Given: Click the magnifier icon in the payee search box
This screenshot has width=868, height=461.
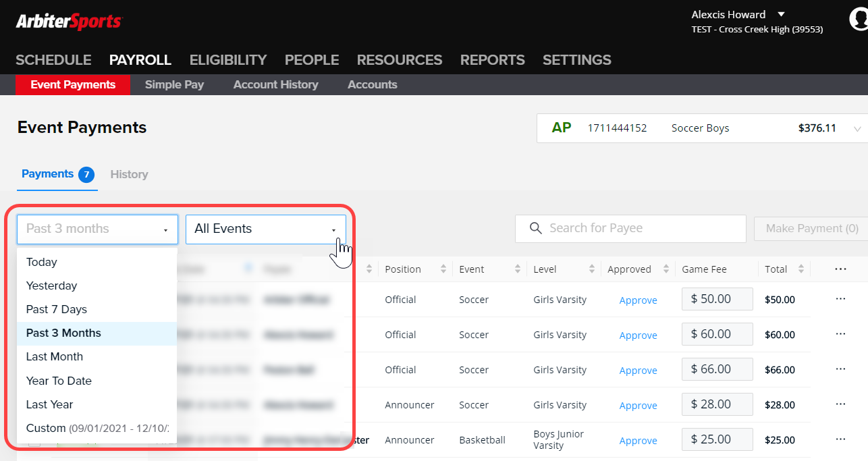Looking at the screenshot, I should (x=535, y=228).
